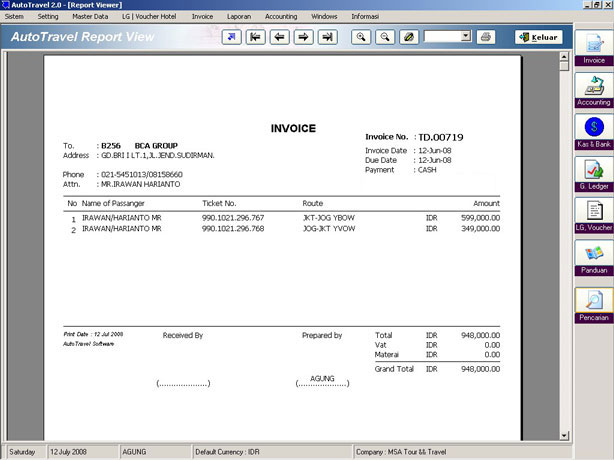The image size is (614, 460).
Task: Open the Setting menu
Action: [48, 16]
